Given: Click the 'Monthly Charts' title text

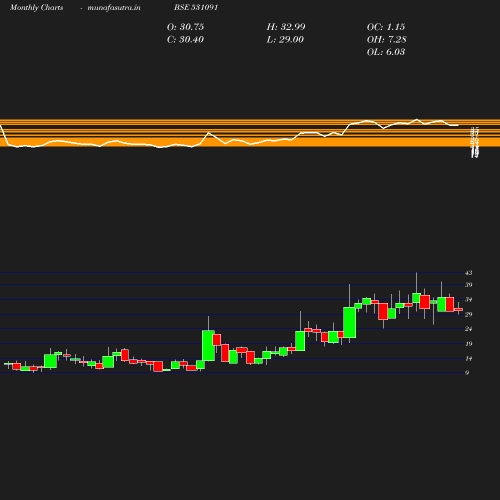Looking at the screenshot, I should coord(36,7).
